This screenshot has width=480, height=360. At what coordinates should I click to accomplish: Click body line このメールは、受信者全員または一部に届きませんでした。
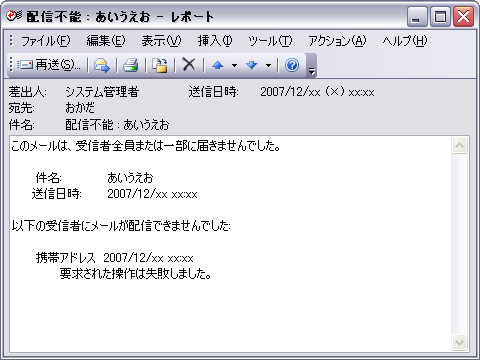point(146,146)
